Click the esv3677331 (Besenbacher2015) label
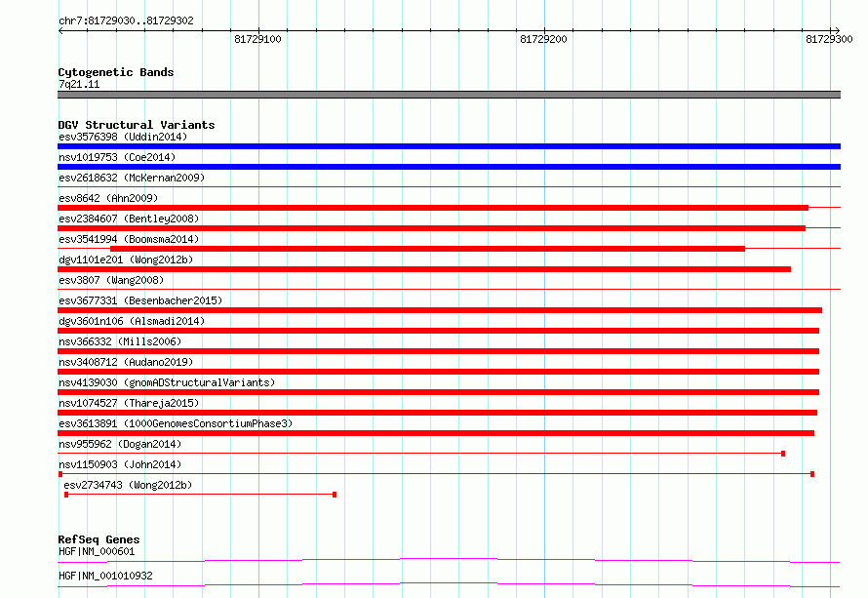The width and height of the screenshot is (868, 598). click(140, 300)
